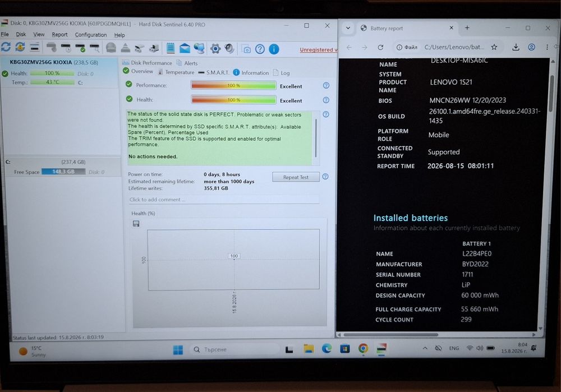Open File menu in Hard Disk Sentinel
The height and width of the screenshot is (392, 561).
[5, 34]
